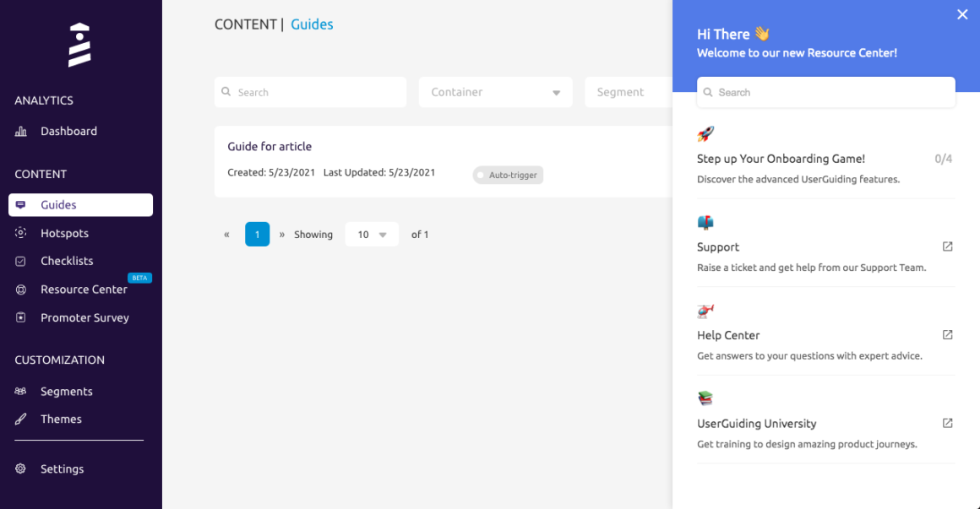Change page size with the 10 dropdown

[x=372, y=234]
